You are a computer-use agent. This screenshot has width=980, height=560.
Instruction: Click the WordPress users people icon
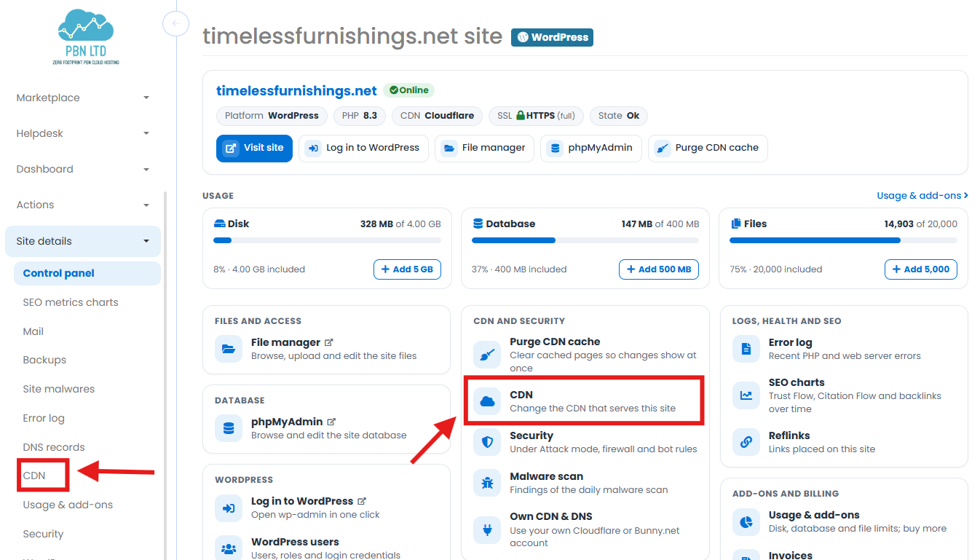229,548
